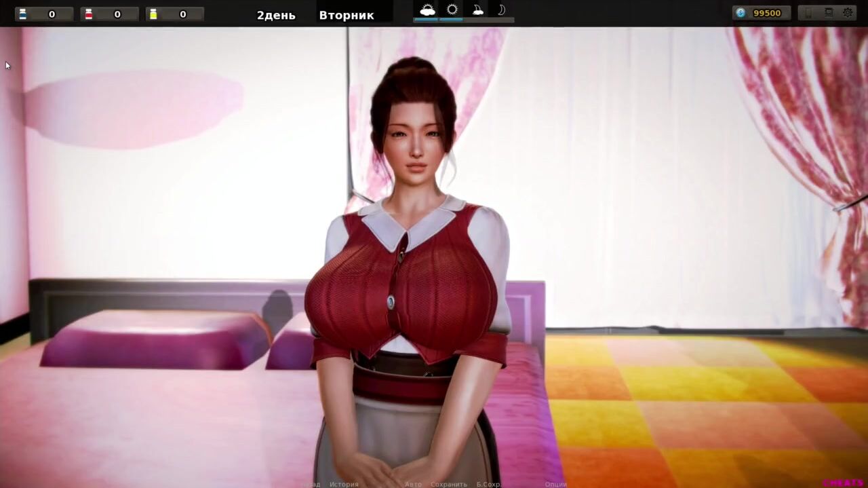This screenshot has width=868, height=488.
Task: Open the phone icon in top bar
Action: click(808, 13)
